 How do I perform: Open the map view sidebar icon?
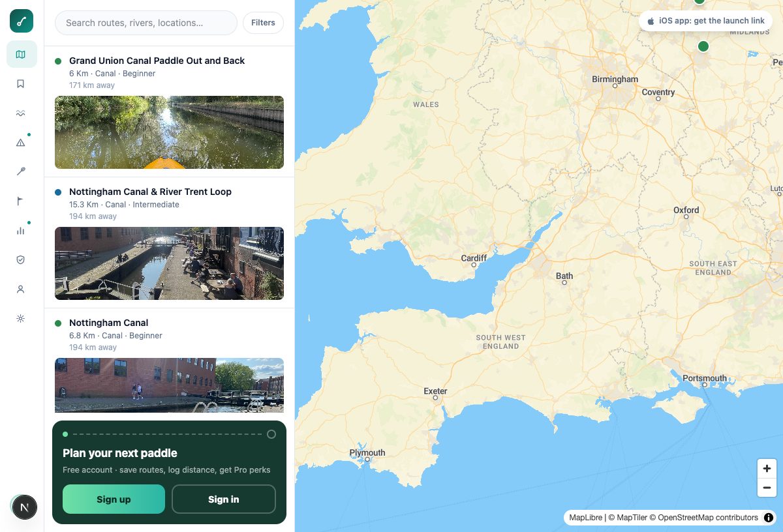pos(22,54)
